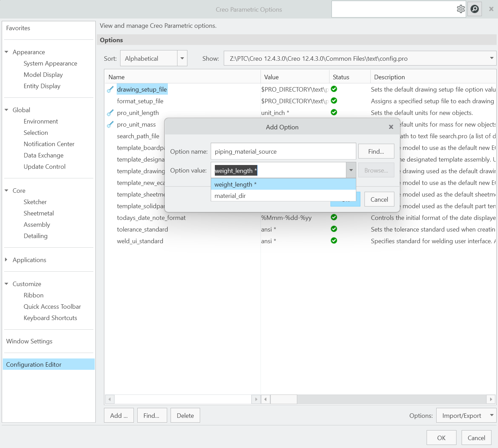The image size is (498, 448).
Task: Click Cancel in Creo Parametric Options window
Action: pos(476,438)
